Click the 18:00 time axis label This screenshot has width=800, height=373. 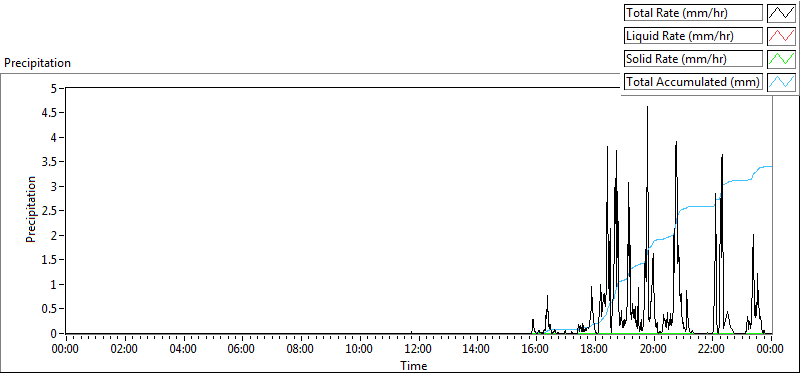point(595,349)
